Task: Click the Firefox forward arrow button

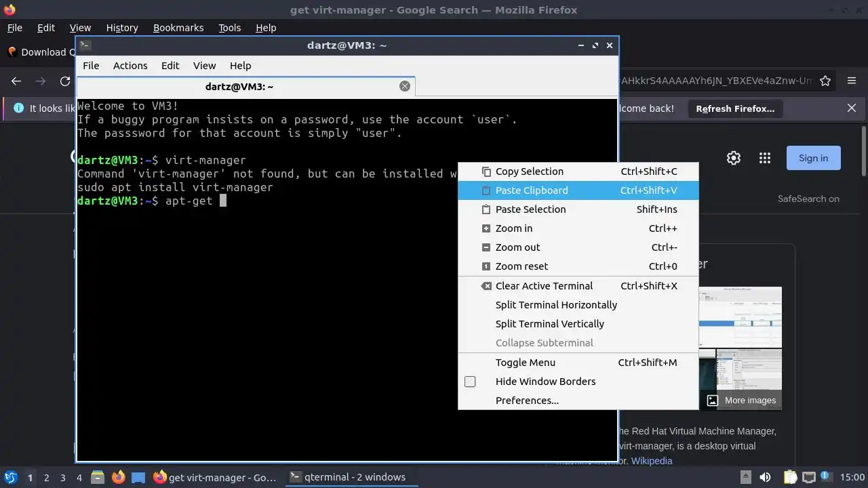Action: 41,81
